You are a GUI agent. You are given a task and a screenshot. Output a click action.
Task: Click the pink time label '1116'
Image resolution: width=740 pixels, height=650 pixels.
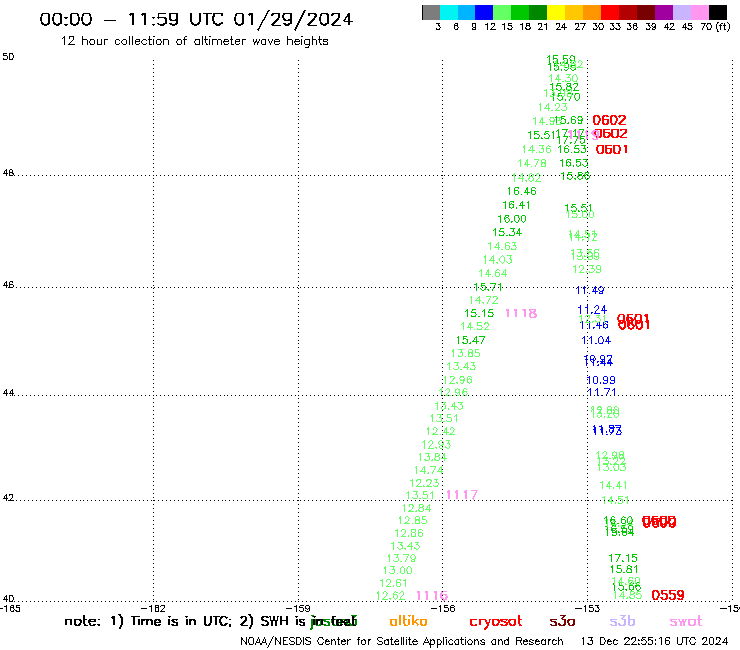(432, 596)
